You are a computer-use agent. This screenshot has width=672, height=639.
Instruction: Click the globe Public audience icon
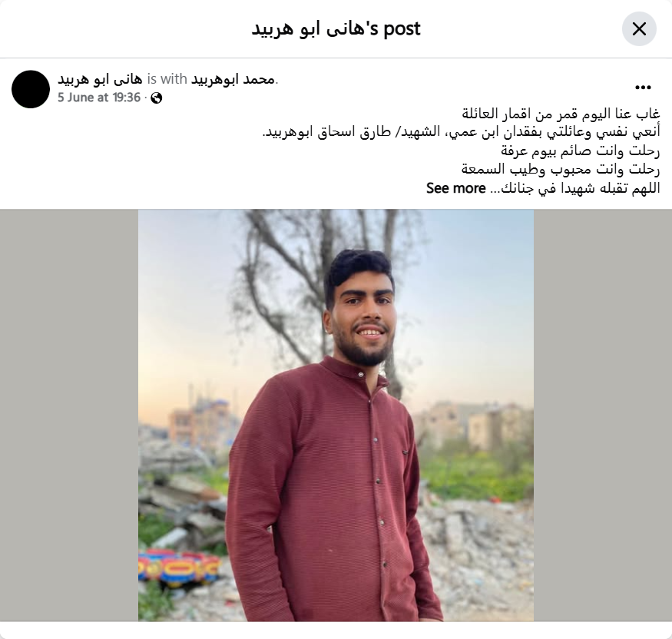157,98
